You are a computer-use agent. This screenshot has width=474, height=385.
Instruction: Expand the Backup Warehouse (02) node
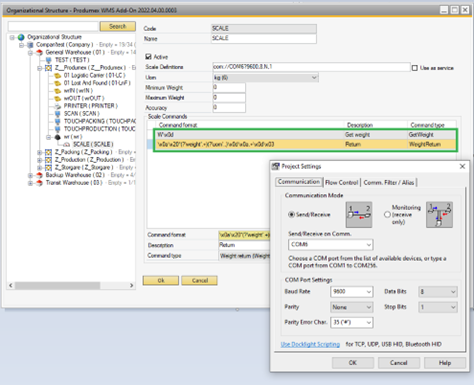tap(30, 175)
